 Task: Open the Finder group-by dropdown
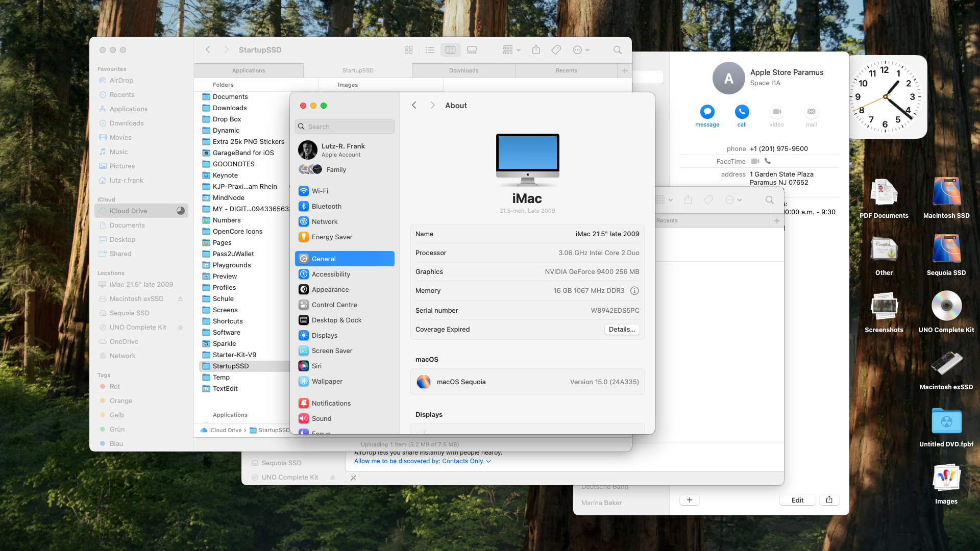tap(511, 50)
